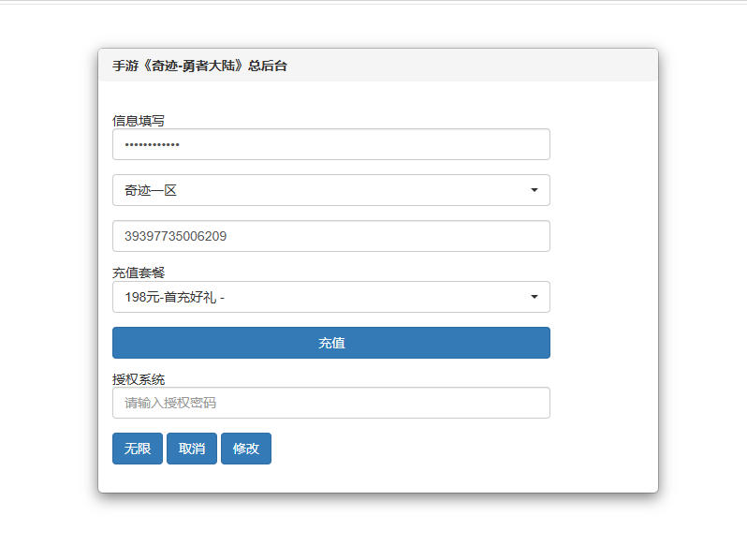Screen dimensions: 747x560
Task: Click the 信息填写 label
Action: (x=139, y=120)
